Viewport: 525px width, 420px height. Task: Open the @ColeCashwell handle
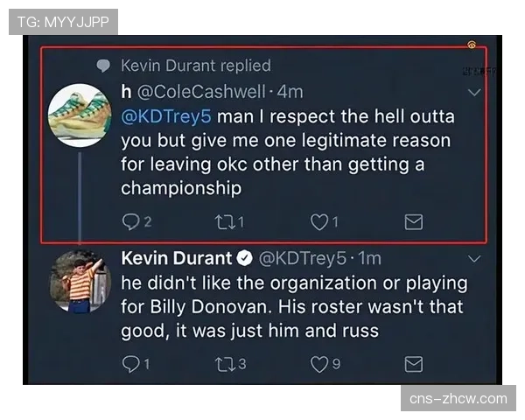tap(201, 91)
